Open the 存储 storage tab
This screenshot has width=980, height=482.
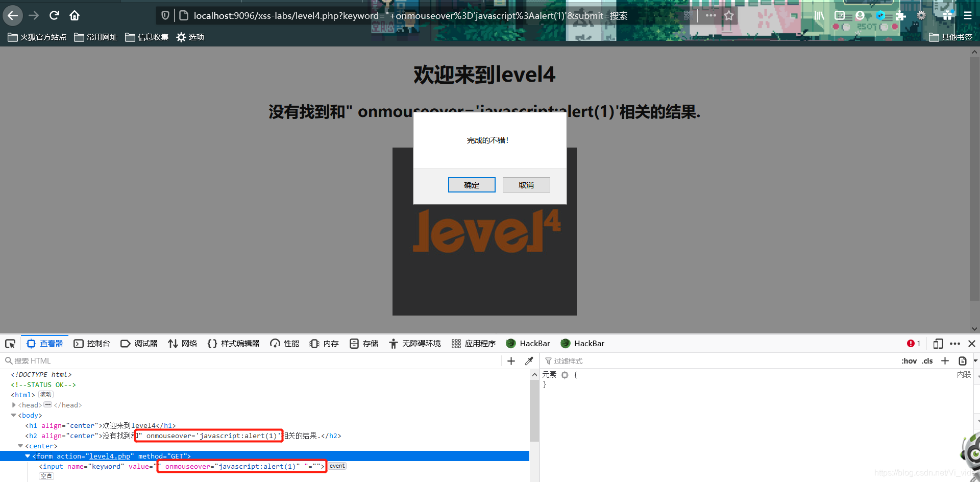pyautogui.click(x=364, y=344)
